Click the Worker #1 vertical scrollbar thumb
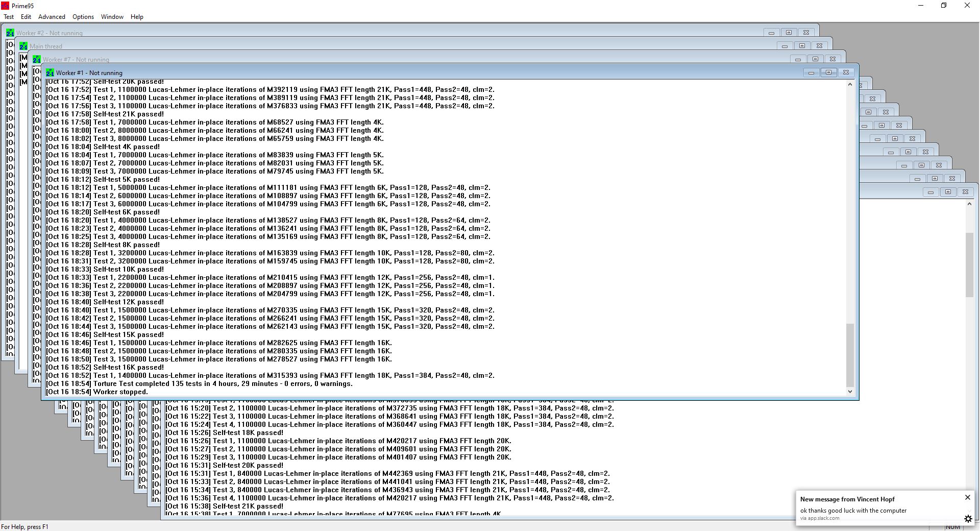 (850, 355)
